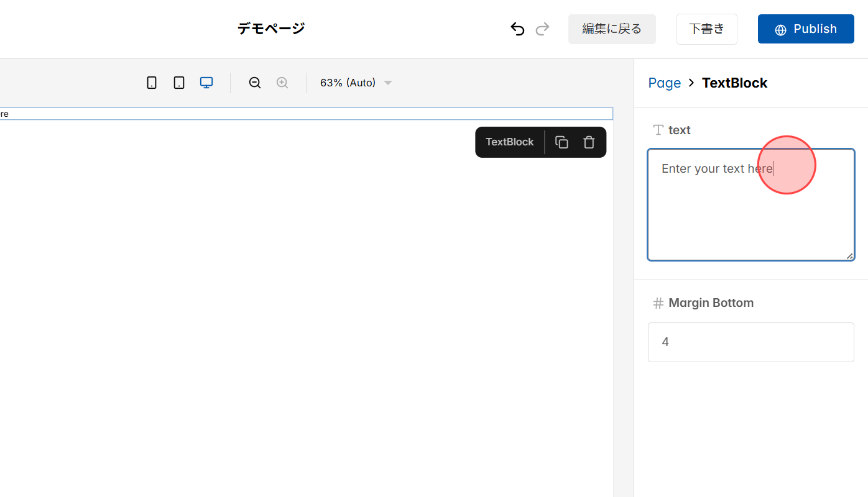Open the zoom level dropdown
This screenshot has height=497, width=868.
click(388, 82)
